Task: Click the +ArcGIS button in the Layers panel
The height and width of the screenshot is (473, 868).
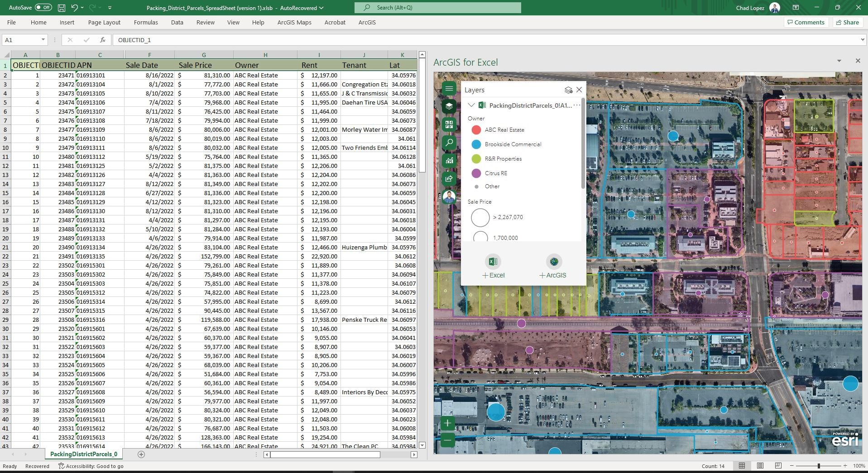Action: point(553,266)
